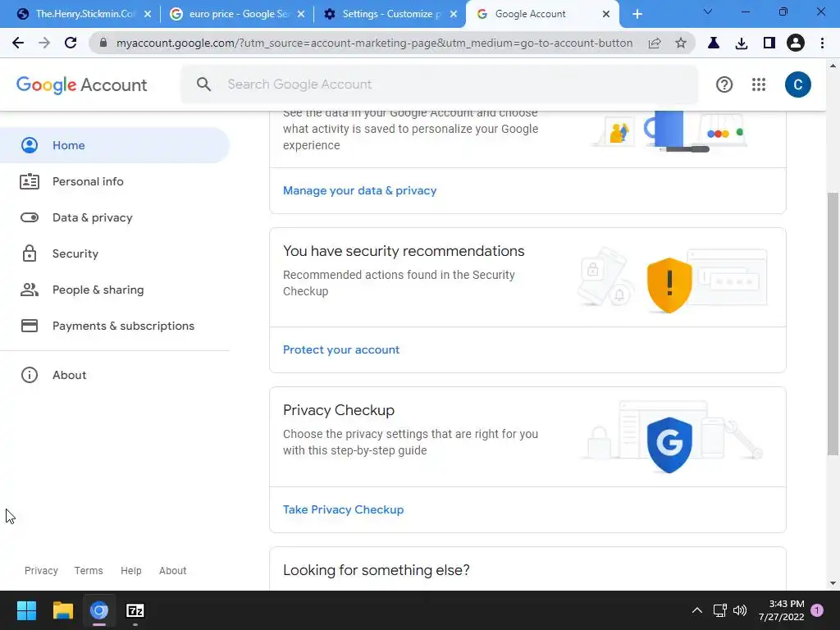
Task: Go back using browser back arrow
Action: click(18, 43)
